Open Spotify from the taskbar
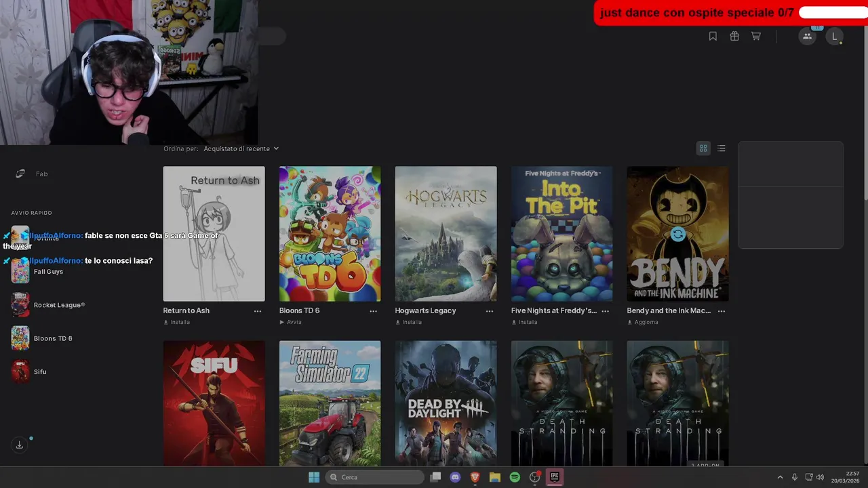Screen dimensions: 868x488 pyautogui.click(x=515, y=477)
